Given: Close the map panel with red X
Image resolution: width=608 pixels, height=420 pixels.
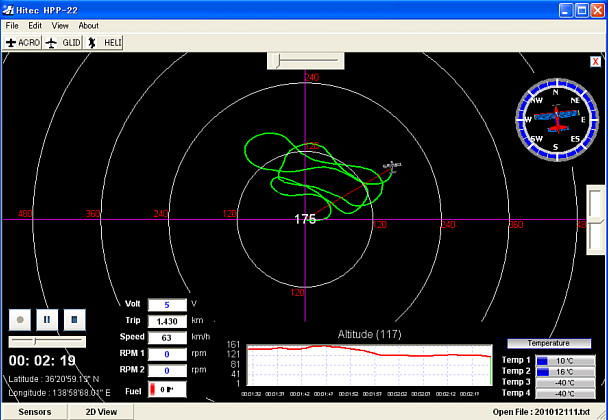Looking at the screenshot, I should tap(595, 62).
